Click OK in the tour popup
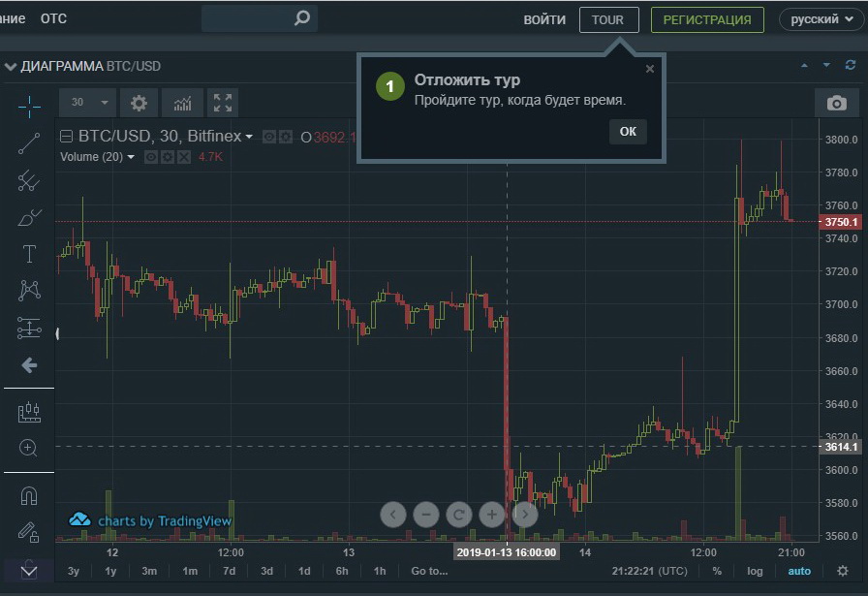The image size is (868, 596). (628, 131)
